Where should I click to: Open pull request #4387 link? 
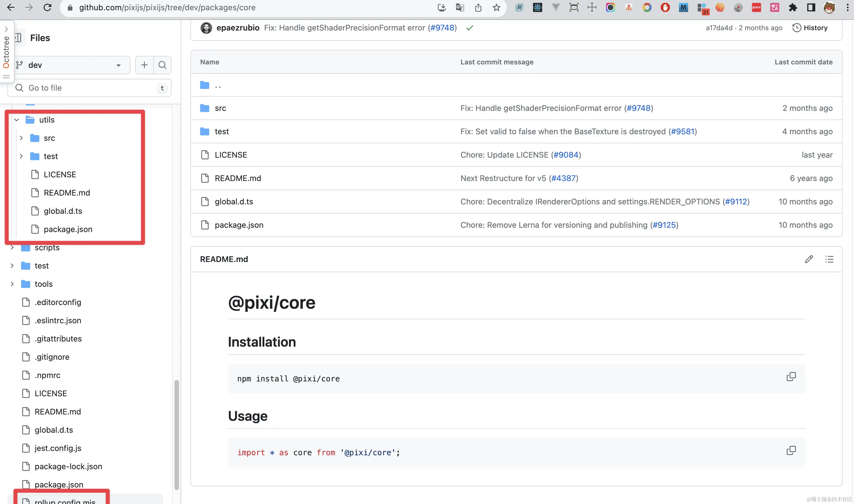[x=563, y=178]
